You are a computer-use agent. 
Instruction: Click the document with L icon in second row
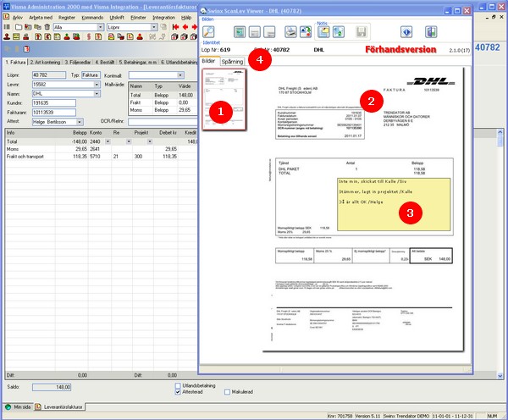point(130,36)
